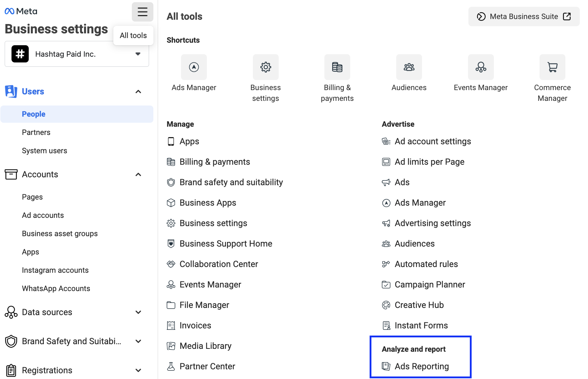
Task: Click the Apps phone icon under Manage
Action: coord(171,141)
